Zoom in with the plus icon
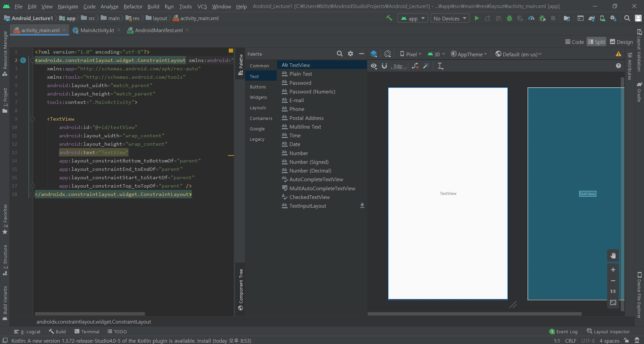This screenshot has height=344, width=644. click(613, 270)
